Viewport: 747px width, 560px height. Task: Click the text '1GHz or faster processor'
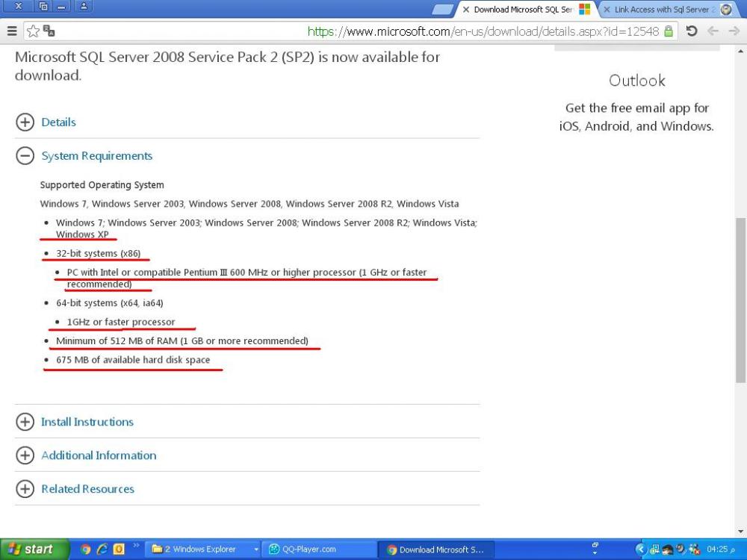pyautogui.click(x=121, y=323)
